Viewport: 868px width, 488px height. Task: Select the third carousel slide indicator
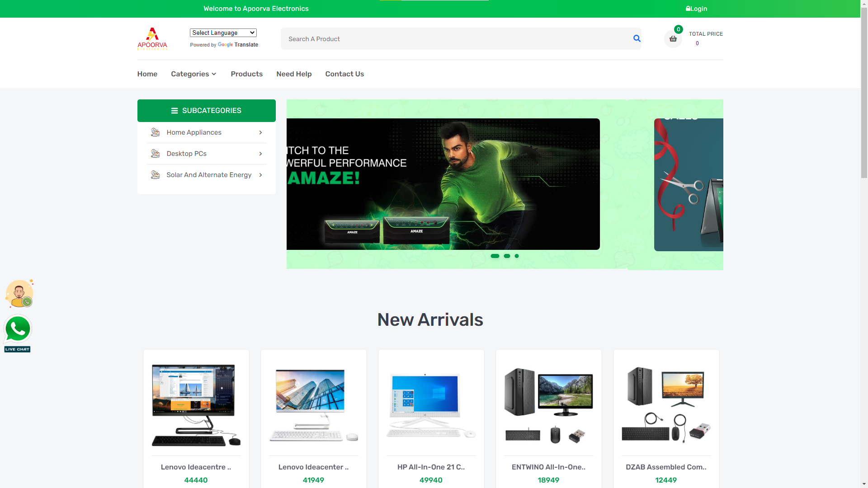[517, 256]
